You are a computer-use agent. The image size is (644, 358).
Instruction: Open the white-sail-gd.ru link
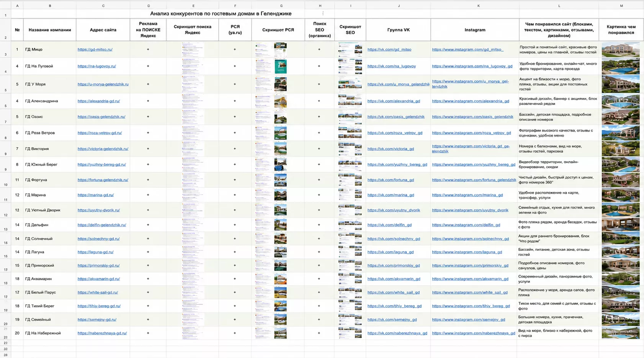98,293
